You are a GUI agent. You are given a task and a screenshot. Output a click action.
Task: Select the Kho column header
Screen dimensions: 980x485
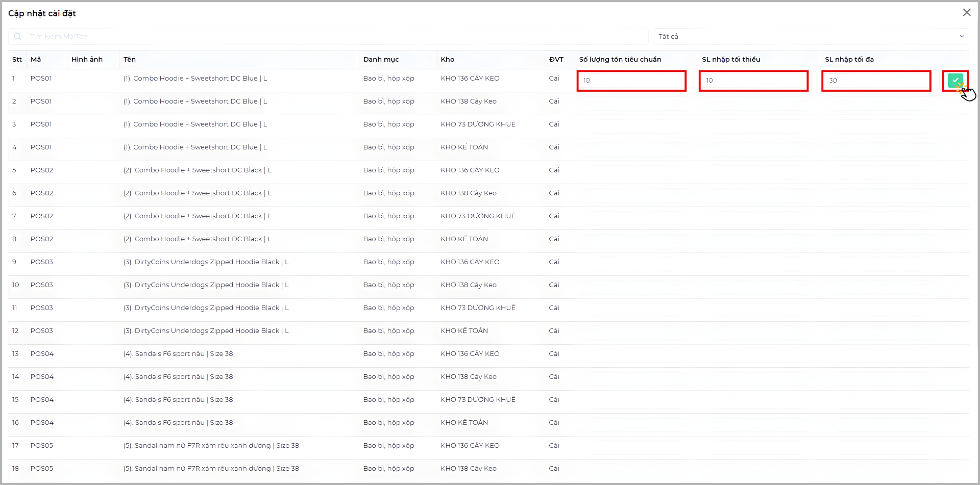point(448,59)
